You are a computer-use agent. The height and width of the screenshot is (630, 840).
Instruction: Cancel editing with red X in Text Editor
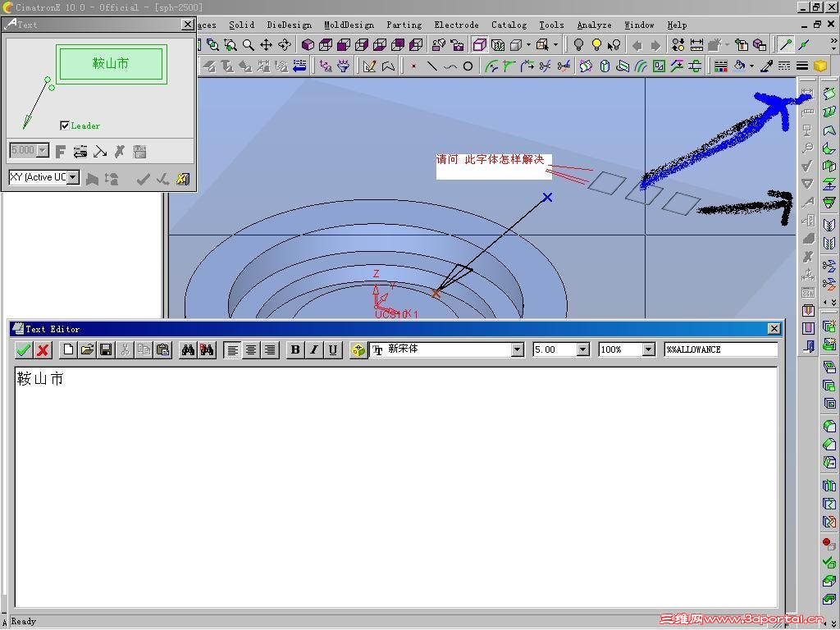click(x=43, y=349)
